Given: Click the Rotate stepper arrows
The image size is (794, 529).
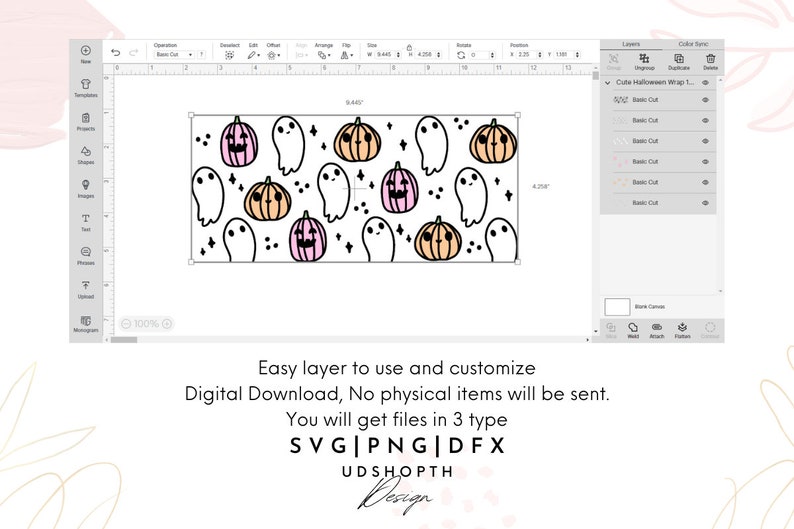Looking at the screenshot, I should (x=492, y=55).
